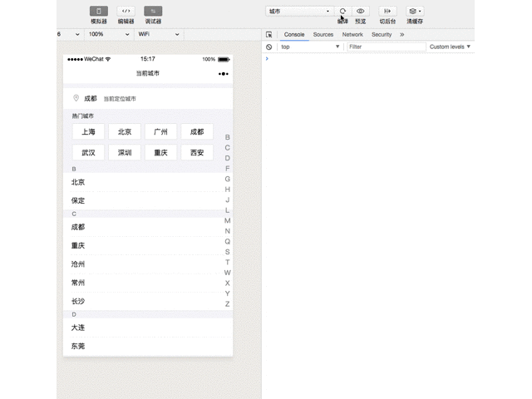Image resolution: width=532 pixels, height=399 pixels.
Task: Click the mini program capsule menu icon
Action: pyautogui.click(x=223, y=74)
